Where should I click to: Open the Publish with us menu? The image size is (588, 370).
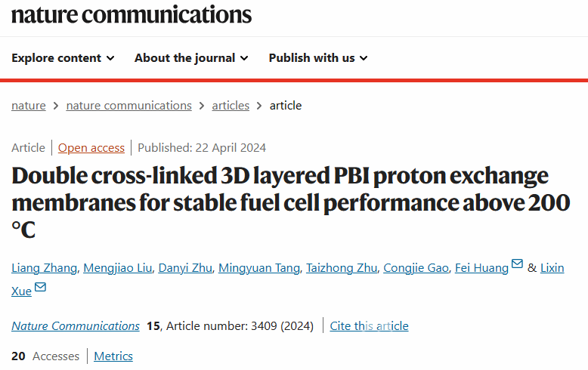[x=318, y=58]
